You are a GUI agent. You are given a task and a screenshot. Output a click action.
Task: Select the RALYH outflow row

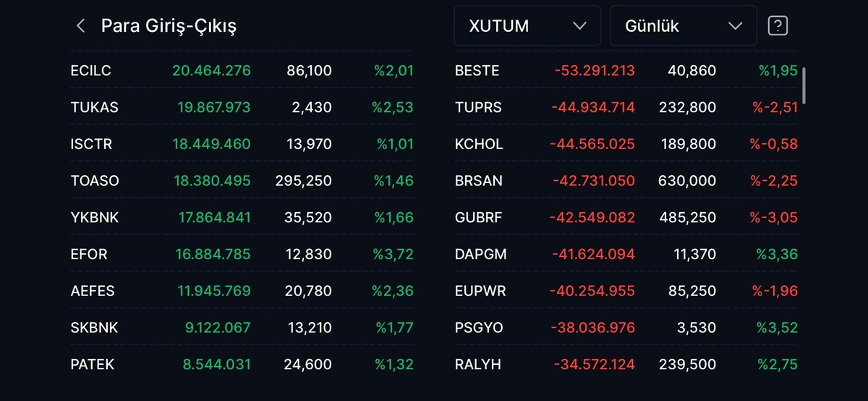(626, 364)
